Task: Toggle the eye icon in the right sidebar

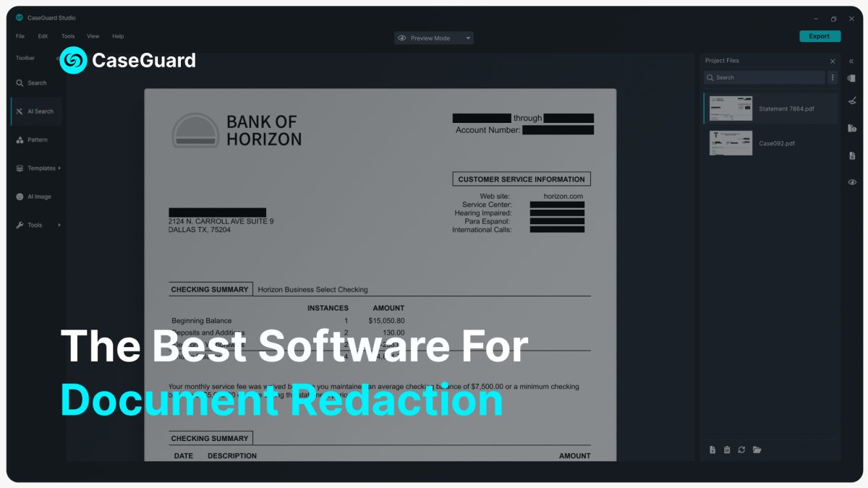Action: (x=852, y=182)
